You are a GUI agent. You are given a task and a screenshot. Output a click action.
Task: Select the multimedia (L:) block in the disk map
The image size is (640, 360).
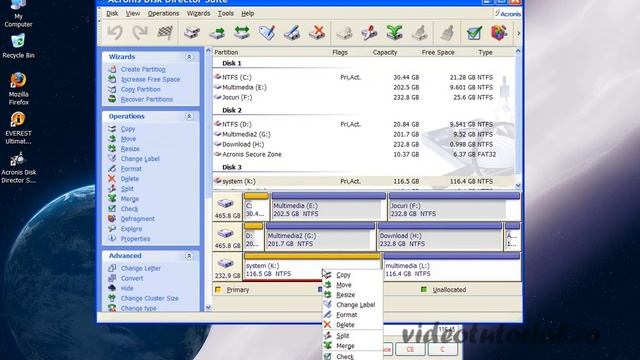(452, 267)
